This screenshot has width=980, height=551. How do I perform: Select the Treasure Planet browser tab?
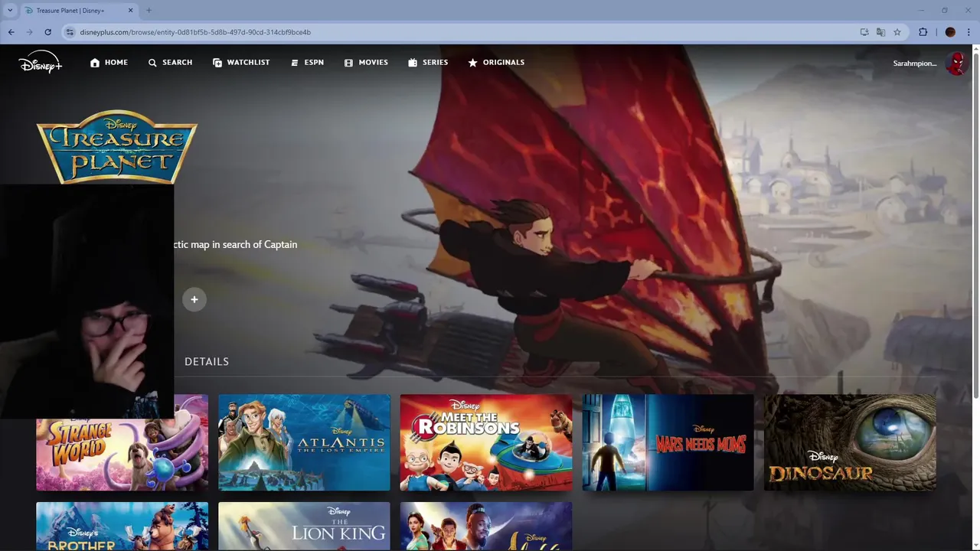click(x=79, y=11)
